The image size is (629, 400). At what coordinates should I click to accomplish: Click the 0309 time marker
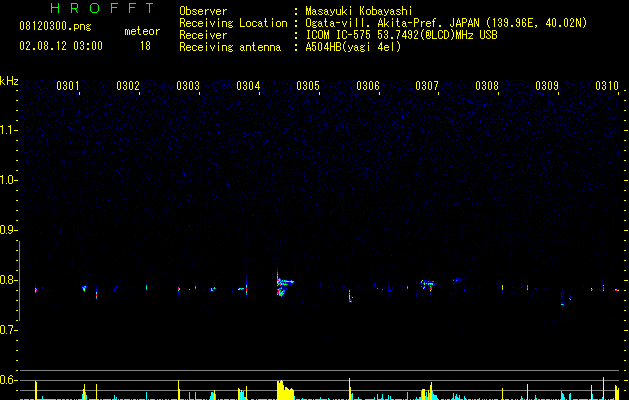coord(547,85)
